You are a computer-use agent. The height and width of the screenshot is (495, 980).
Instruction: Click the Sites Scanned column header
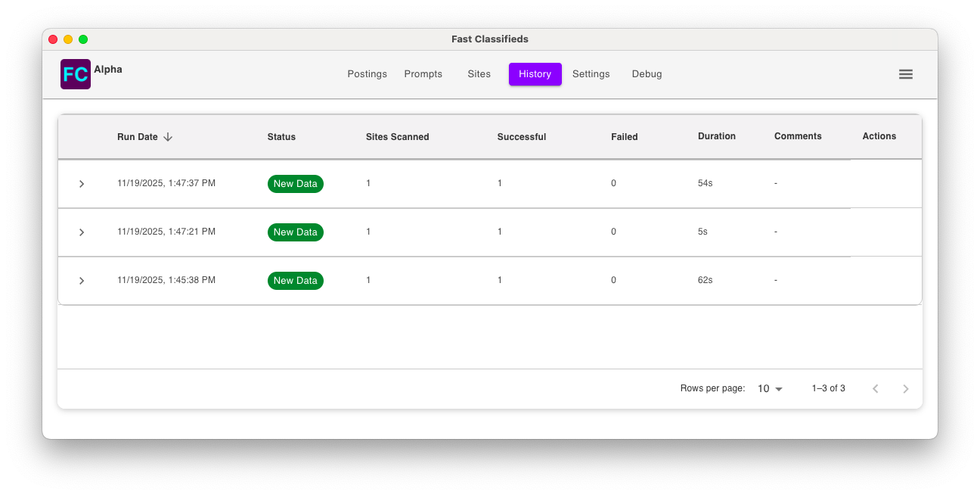click(x=397, y=137)
